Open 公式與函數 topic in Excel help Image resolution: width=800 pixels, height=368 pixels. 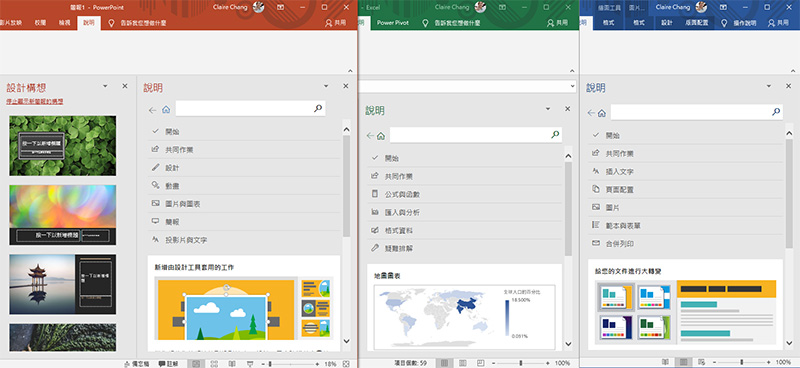click(x=465, y=194)
